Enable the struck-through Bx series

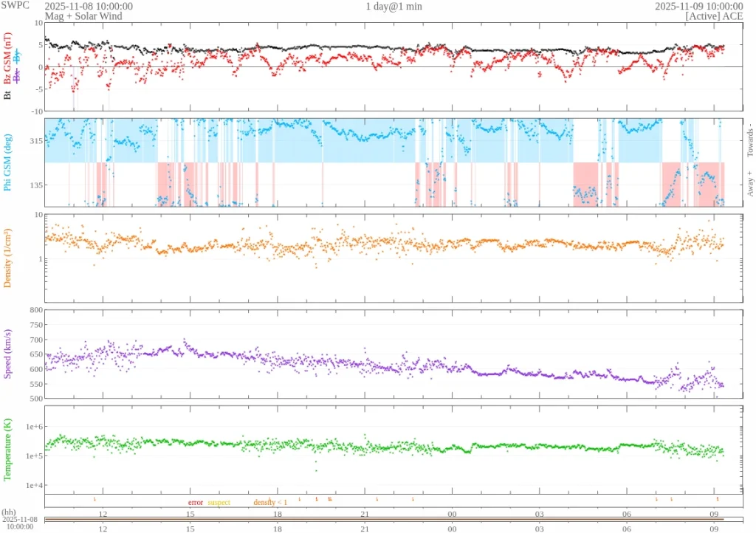point(16,76)
